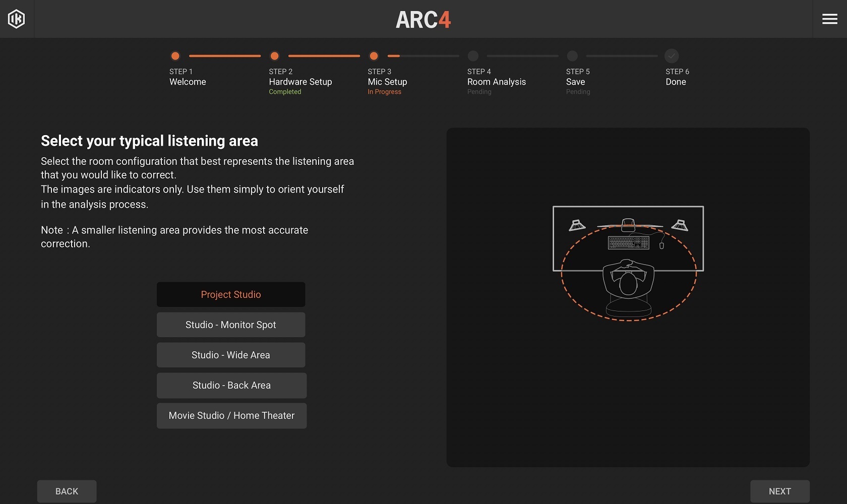Proceed with the NEXT button
Viewport: 847px width, 504px height.
pos(780,491)
